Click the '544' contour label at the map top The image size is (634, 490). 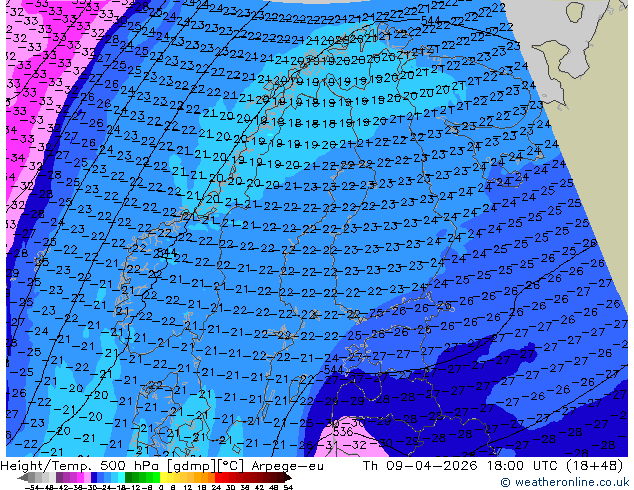coord(430,20)
